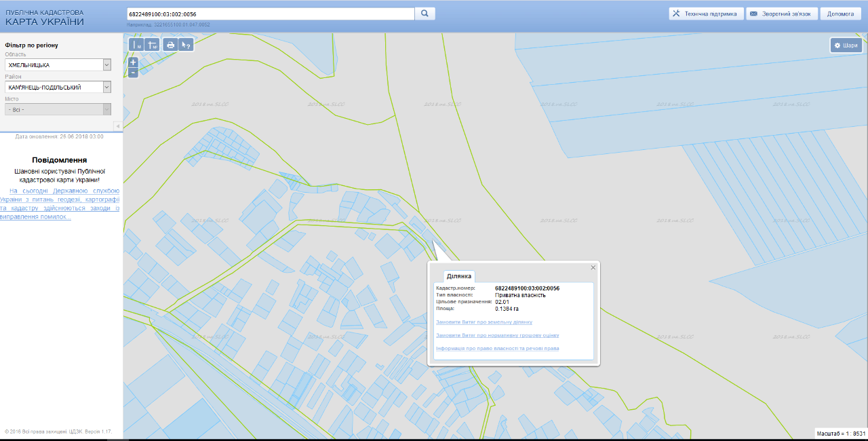Select the Ділянка tab in popup
868x441 pixels.
tap(459, 276)
